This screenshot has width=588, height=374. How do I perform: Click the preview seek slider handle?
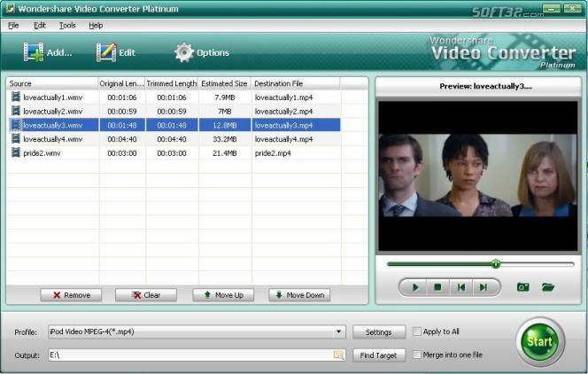495,264
